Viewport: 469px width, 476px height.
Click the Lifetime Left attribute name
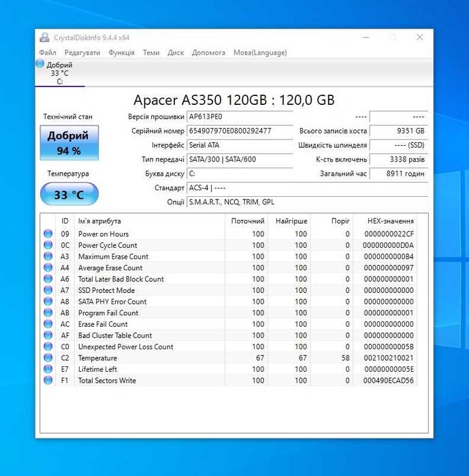[x=97, y=369]
